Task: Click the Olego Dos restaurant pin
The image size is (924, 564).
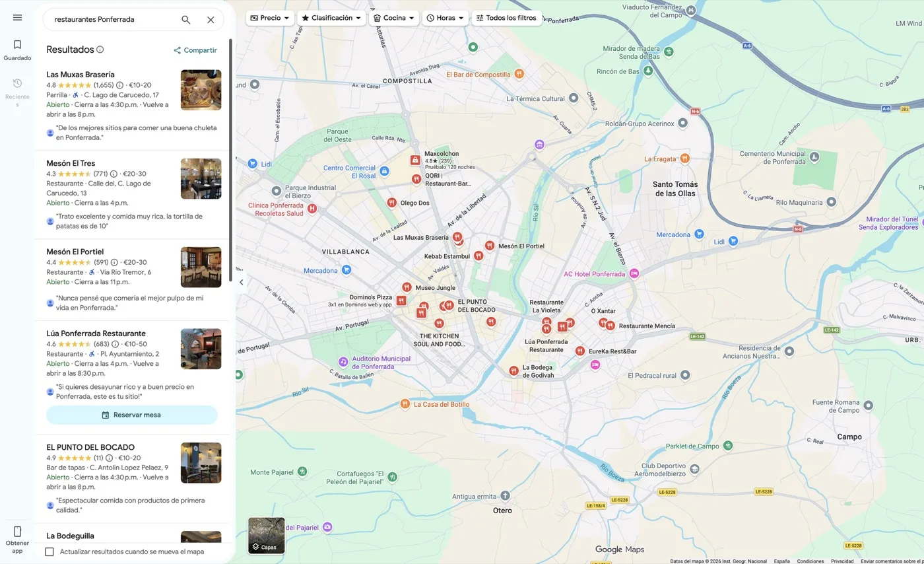Action: pyautogui.click(x=391, y=203)
